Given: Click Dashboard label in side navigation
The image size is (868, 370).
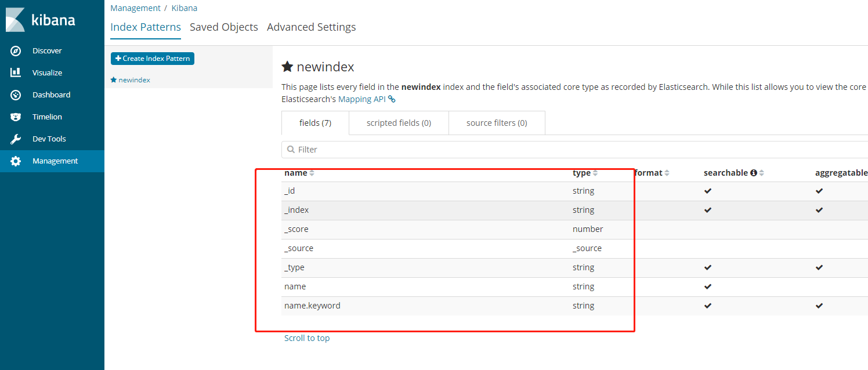Looking at the screenshot, I should pos(51,95).
